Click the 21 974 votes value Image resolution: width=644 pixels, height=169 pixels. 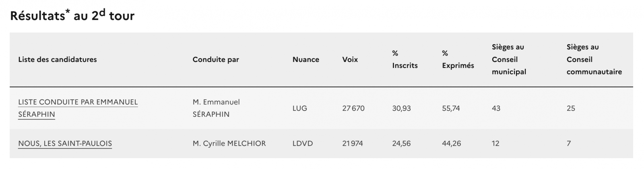point(353,144)
